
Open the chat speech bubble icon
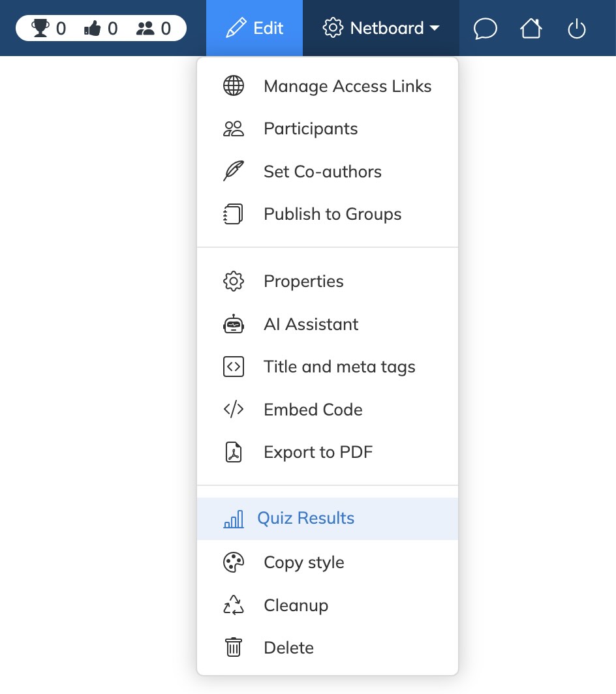coord(485,29)
